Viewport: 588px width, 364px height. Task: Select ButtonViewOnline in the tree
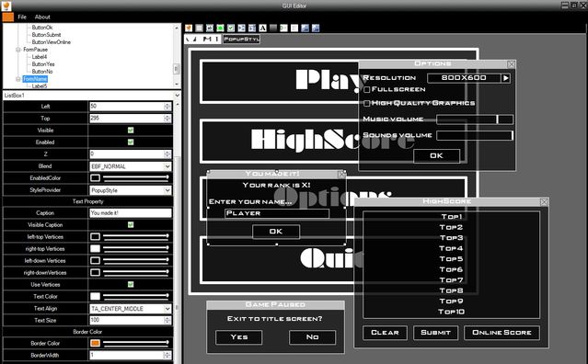[x=51, y=42]
